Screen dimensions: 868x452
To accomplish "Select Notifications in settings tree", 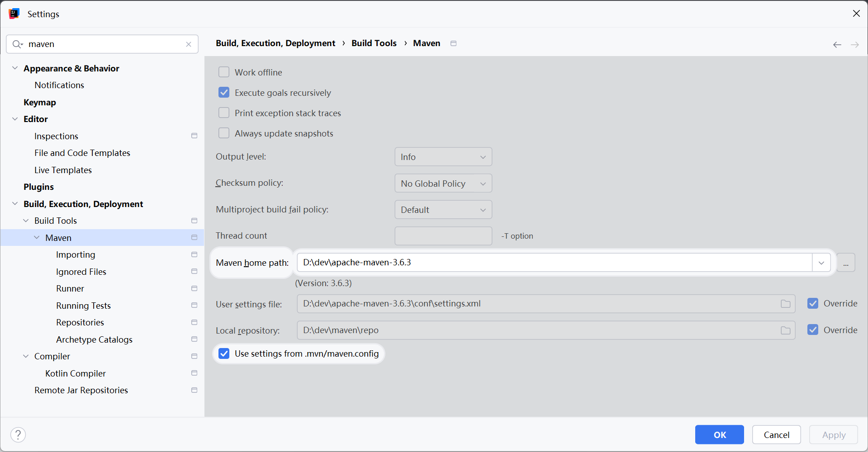I will click(x=59, y=85).
